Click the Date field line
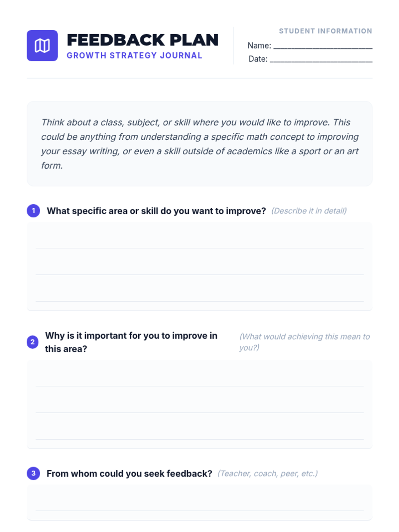399x532 pixels. coord(321,59)
